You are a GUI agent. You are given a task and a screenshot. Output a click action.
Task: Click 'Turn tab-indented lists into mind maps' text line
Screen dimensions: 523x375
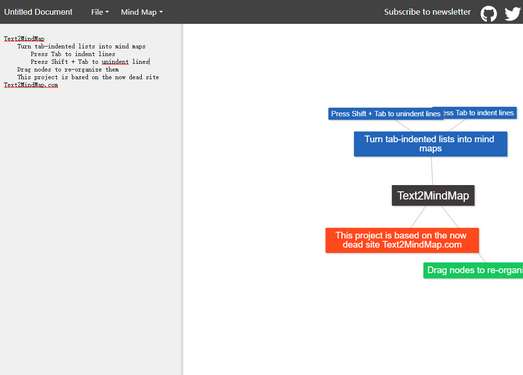click(x=81, y=46)
